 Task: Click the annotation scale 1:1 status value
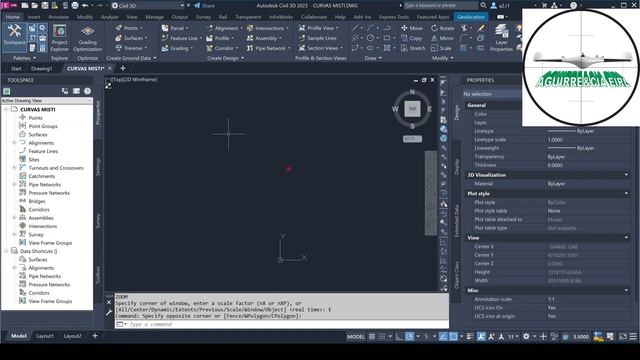point(513,336)
